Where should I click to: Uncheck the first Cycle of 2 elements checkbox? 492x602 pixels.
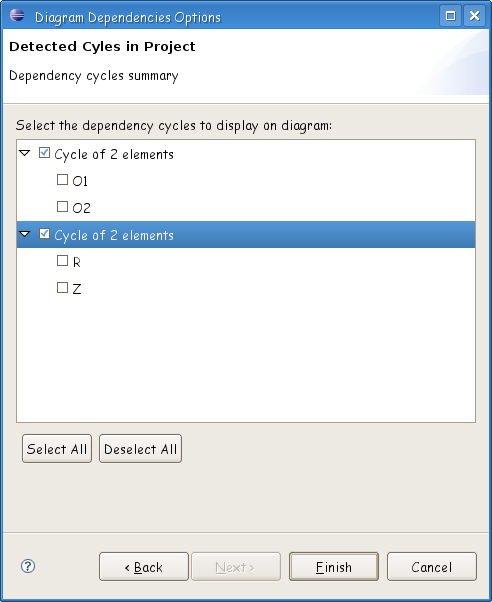coord(45,153)
